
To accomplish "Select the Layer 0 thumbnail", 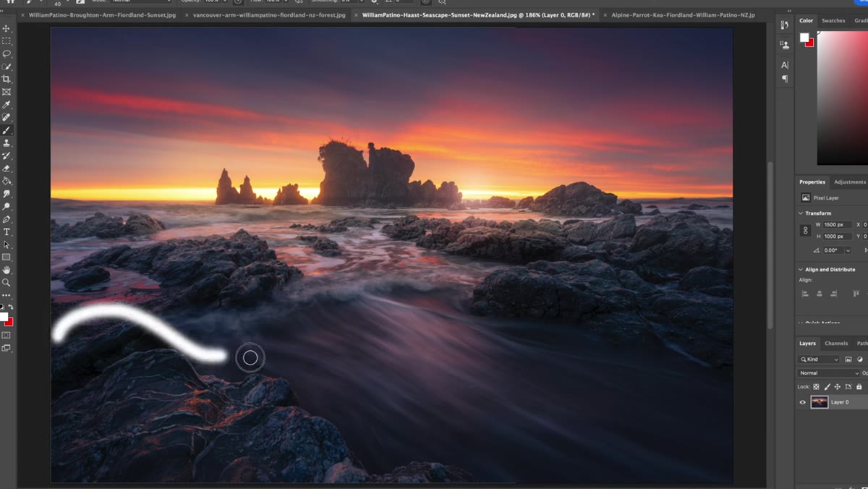I will 820,402.
